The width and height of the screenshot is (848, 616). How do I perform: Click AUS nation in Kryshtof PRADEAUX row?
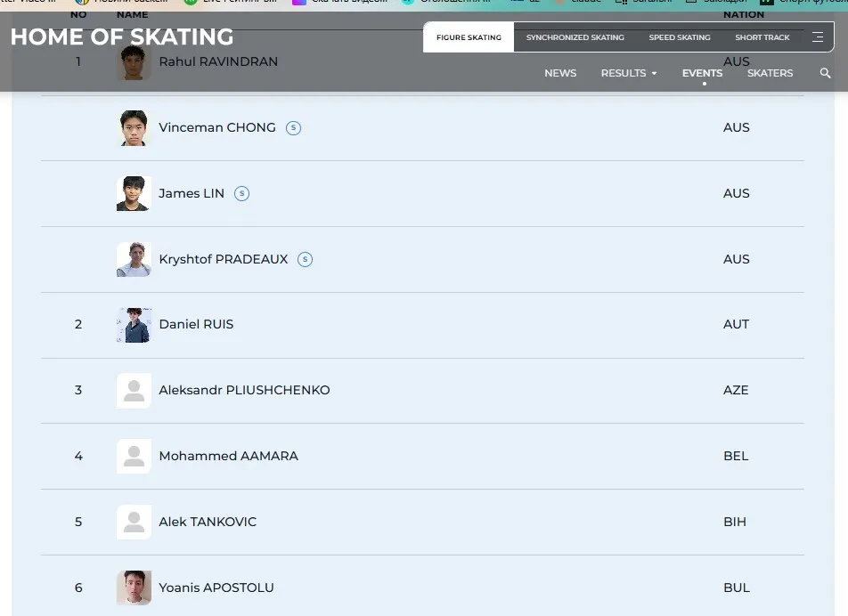(x=736, y=259)
